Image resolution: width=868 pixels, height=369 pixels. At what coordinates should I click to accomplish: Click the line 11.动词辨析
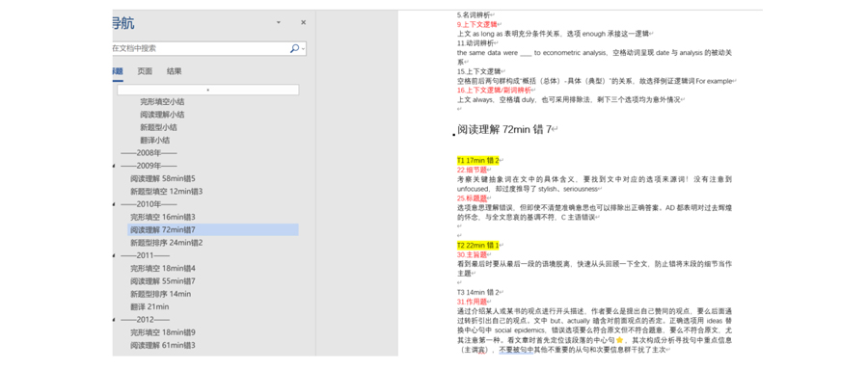pyautogui.click(x=475, y=42)
